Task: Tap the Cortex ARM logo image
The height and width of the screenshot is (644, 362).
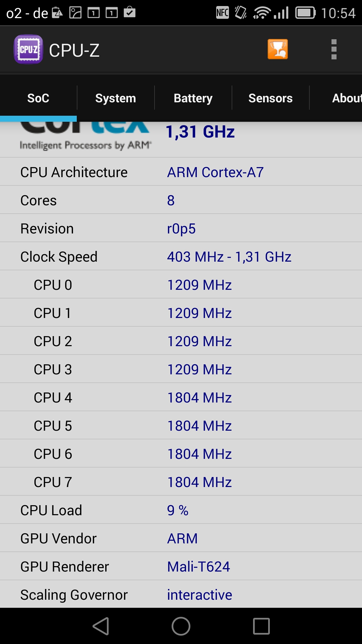Action: point(85,136)
